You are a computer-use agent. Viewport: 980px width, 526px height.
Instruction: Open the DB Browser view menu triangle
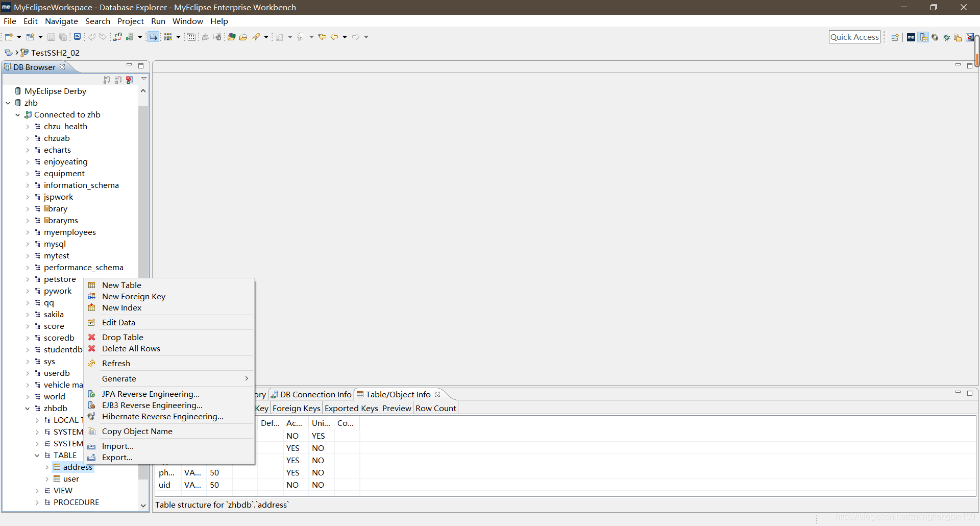[x=144, y=79]
